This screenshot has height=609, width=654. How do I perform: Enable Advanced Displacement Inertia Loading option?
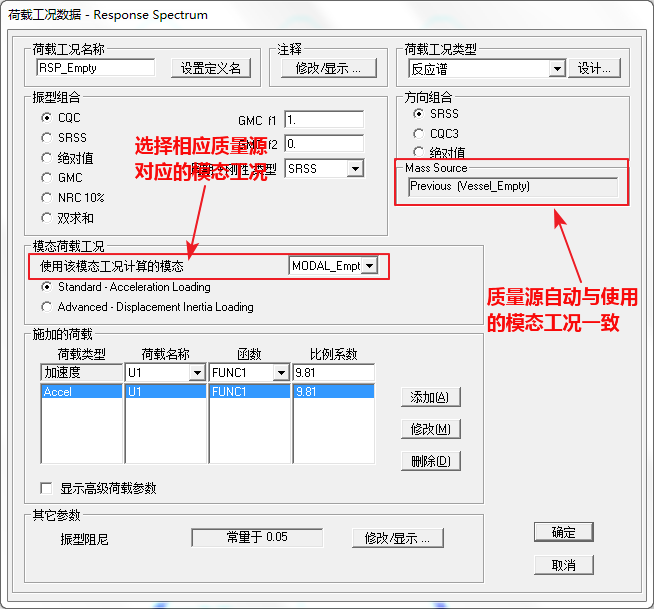(47, 307)
